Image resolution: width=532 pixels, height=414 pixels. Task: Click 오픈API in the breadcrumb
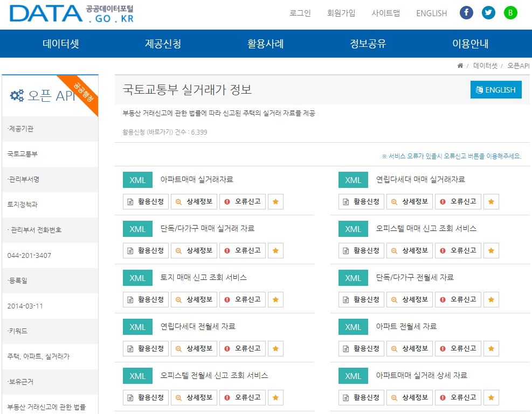point(518,66)
